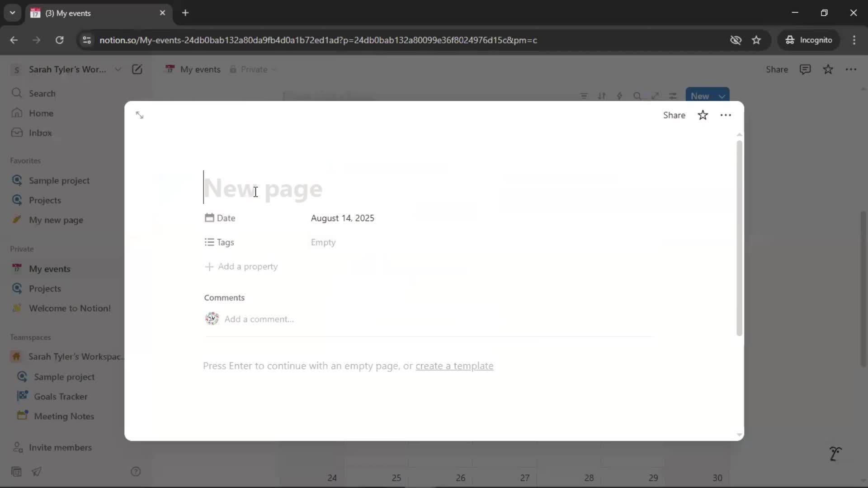Click the blue New button
Viewport: 868px width, 488px height.
tap(700, 96)
